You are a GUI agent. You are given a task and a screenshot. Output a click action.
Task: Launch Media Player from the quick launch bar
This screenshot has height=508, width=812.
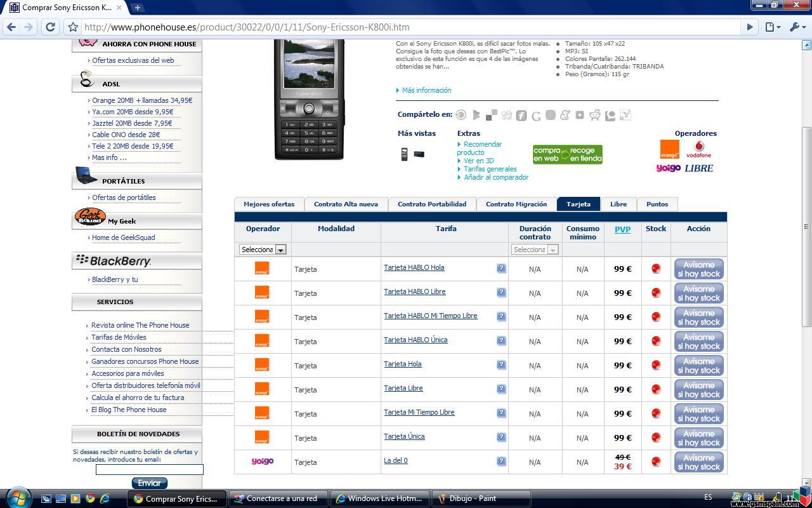click(x=75, y=498)
